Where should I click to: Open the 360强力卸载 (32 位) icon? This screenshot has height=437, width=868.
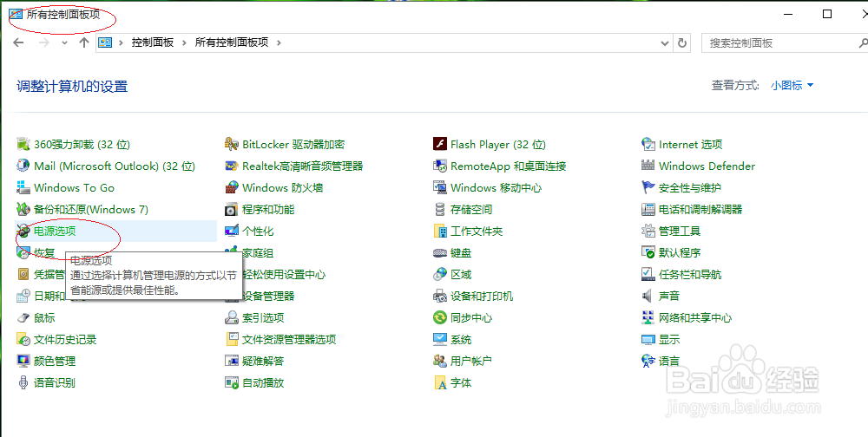[23, 145]
